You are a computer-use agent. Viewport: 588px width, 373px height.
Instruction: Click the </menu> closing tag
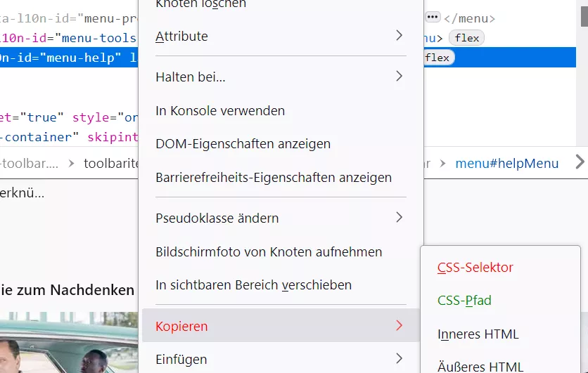pyautogui.click(x=470, y=18)
